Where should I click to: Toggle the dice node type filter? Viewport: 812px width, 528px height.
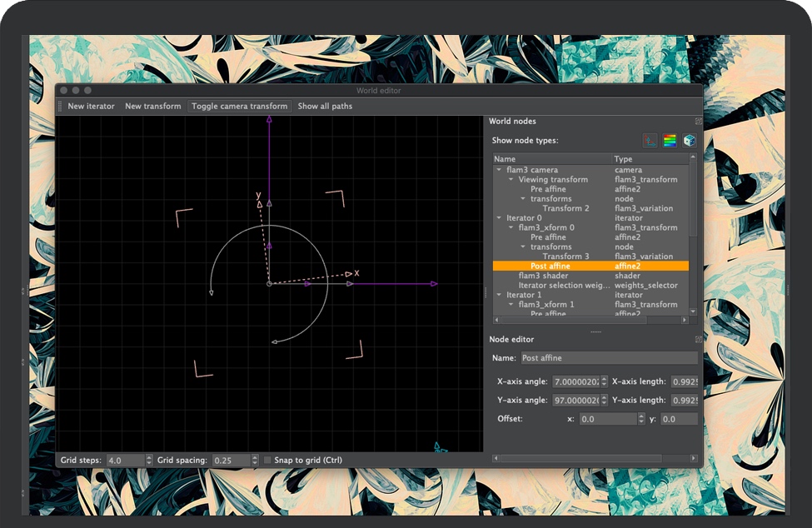point(690,141)
